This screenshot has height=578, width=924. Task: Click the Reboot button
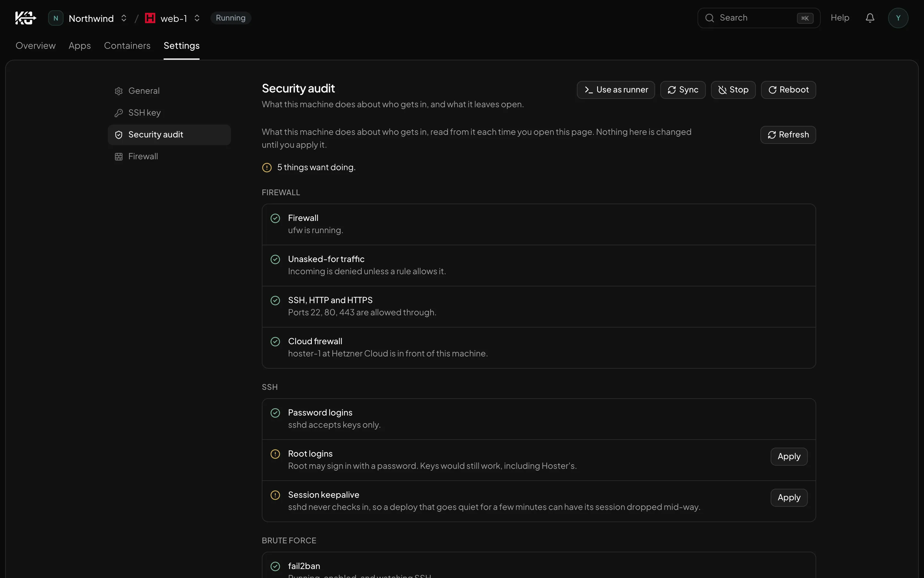point(789,90)
